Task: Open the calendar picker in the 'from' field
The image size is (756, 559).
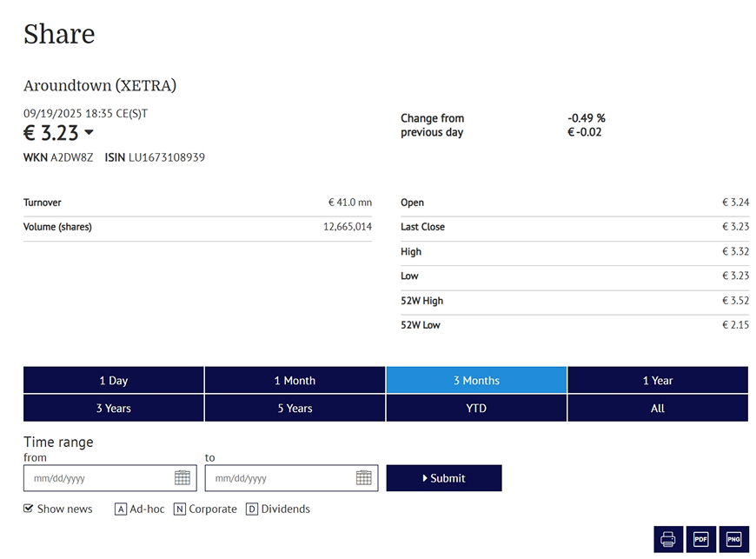Action: [x=180, y=478]
